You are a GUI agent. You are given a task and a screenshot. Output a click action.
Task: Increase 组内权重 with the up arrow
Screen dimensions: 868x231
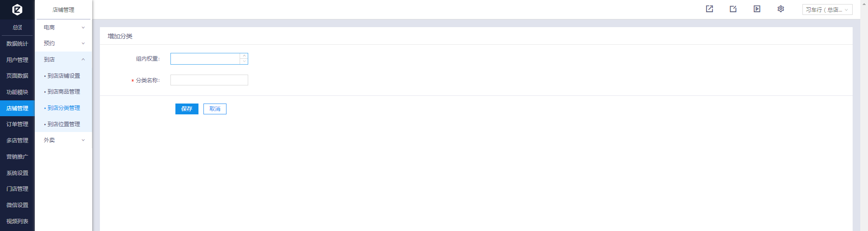[x=244, y=56]
